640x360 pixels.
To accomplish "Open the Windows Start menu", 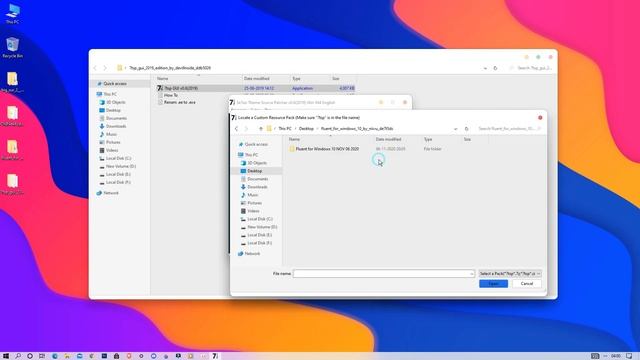I will click(6, 356).
